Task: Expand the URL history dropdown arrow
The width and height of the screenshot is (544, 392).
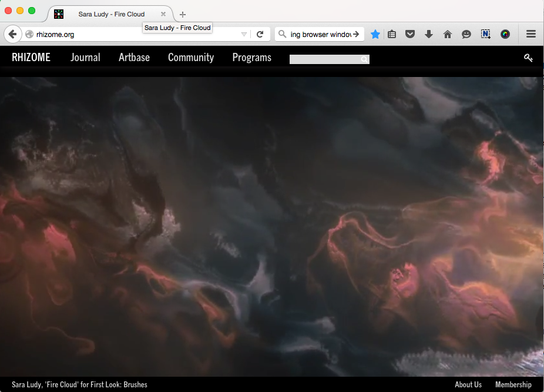Action: click(x=244, y=34)
